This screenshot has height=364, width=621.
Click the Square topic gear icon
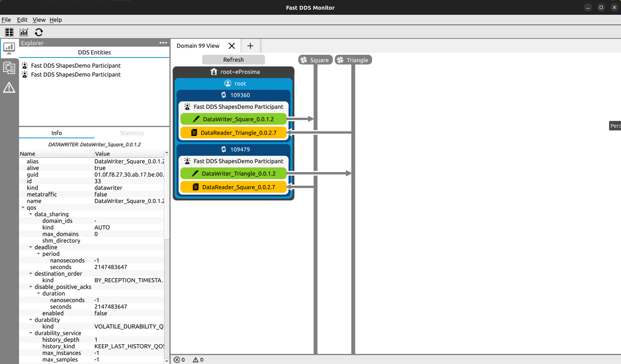(304, 60)
